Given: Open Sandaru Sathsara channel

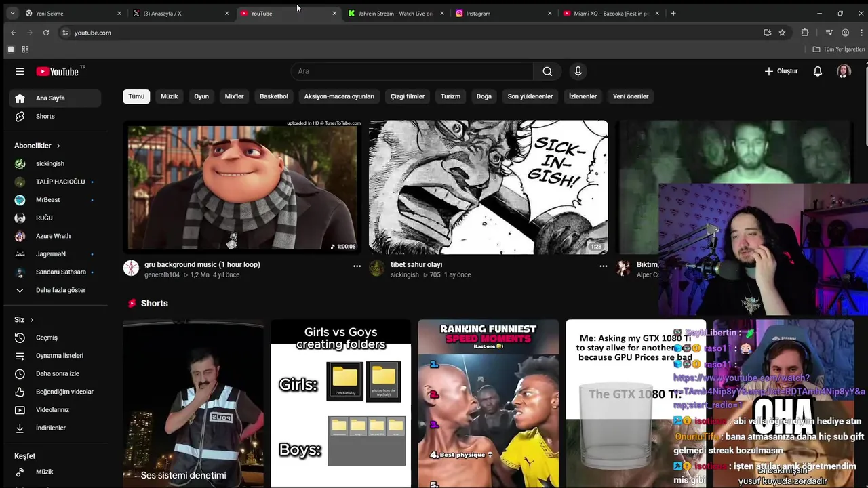Looking at the screenshot, I should 55,272.
